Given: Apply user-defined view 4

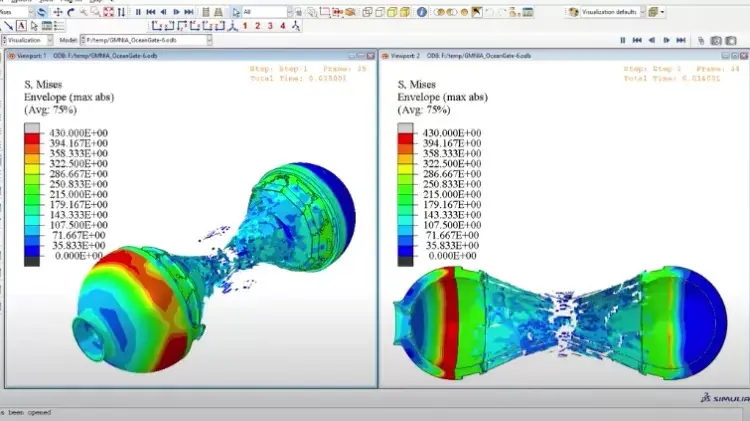Looking at the screenshot, I should coord(283,26).
